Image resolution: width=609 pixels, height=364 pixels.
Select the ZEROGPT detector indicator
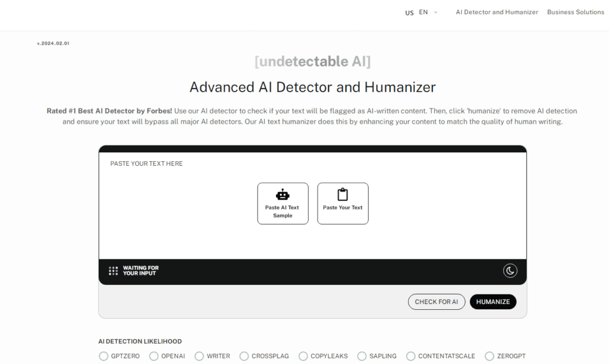point(489,356)
